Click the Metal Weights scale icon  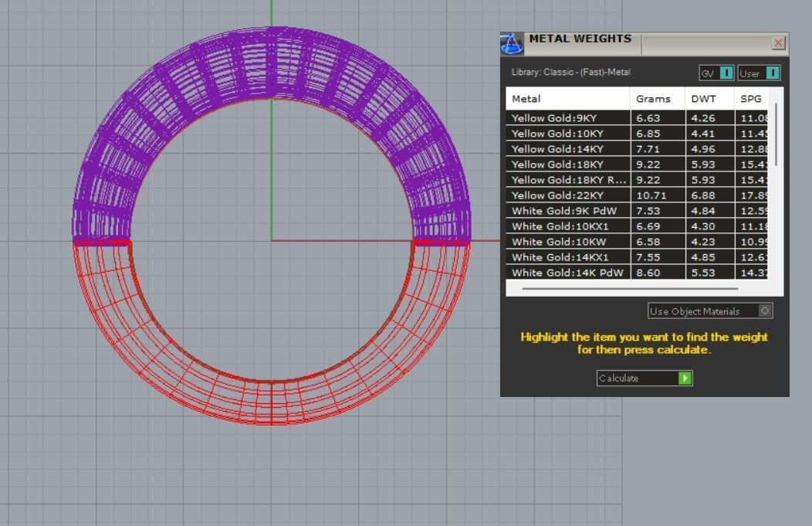[x=512, y=44]
